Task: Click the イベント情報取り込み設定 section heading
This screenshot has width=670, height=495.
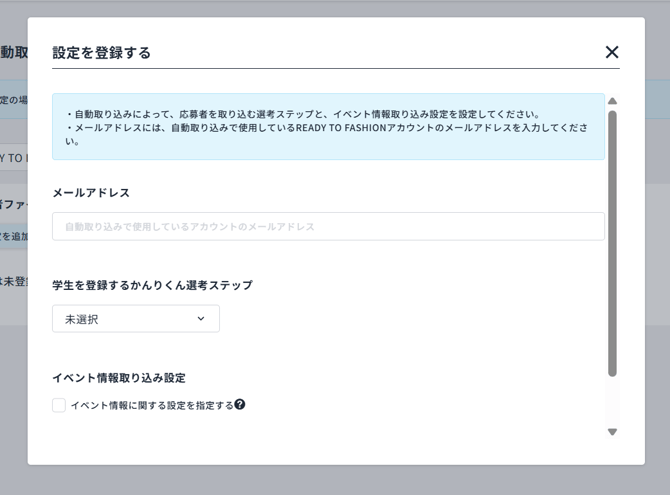Action: (119, 378)
